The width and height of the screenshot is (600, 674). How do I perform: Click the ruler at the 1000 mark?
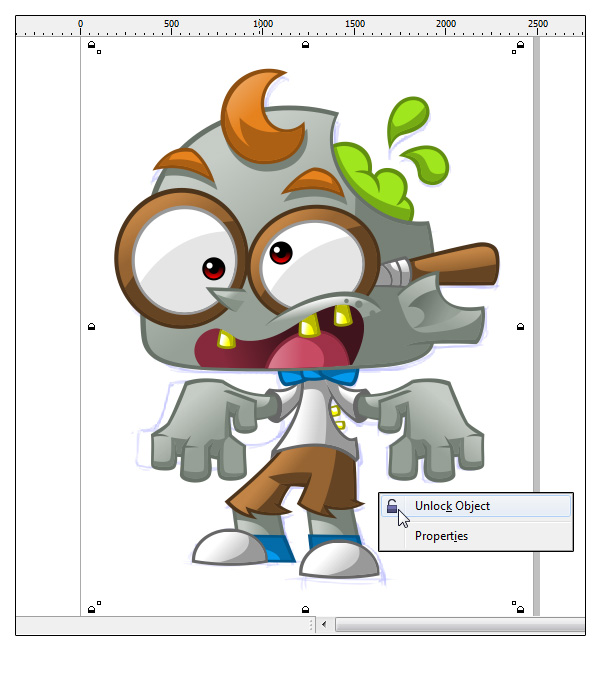[263, 24]
